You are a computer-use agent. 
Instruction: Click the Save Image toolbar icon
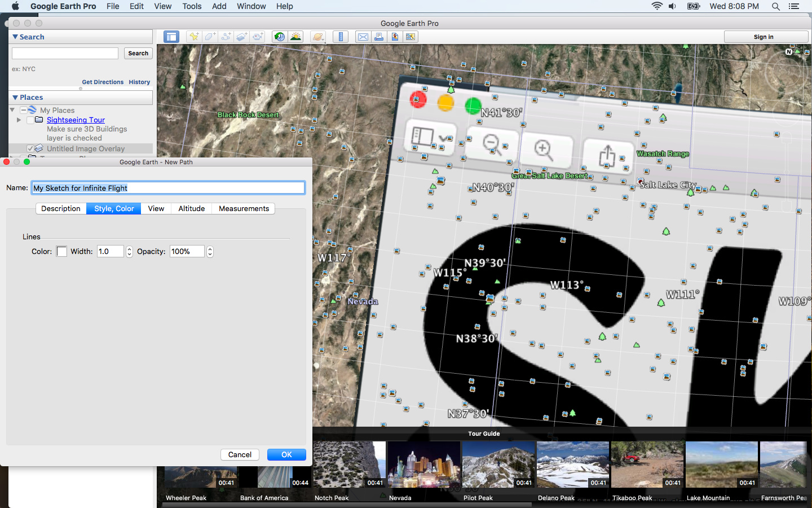pyautogui.click(x=395, y=37)
